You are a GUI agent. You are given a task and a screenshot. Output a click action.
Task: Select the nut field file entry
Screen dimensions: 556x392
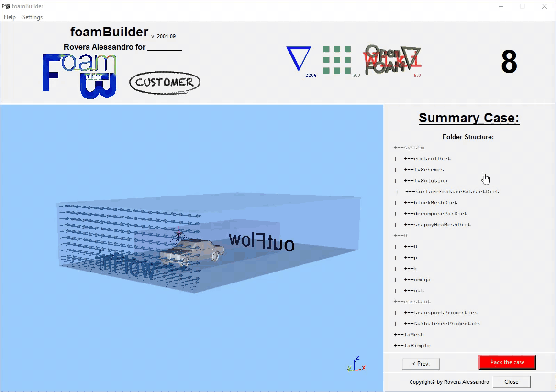pos(414,290)
